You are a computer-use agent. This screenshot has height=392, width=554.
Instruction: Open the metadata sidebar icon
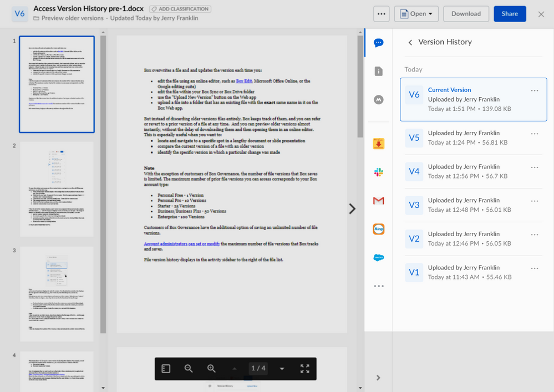tap(378, 100)
